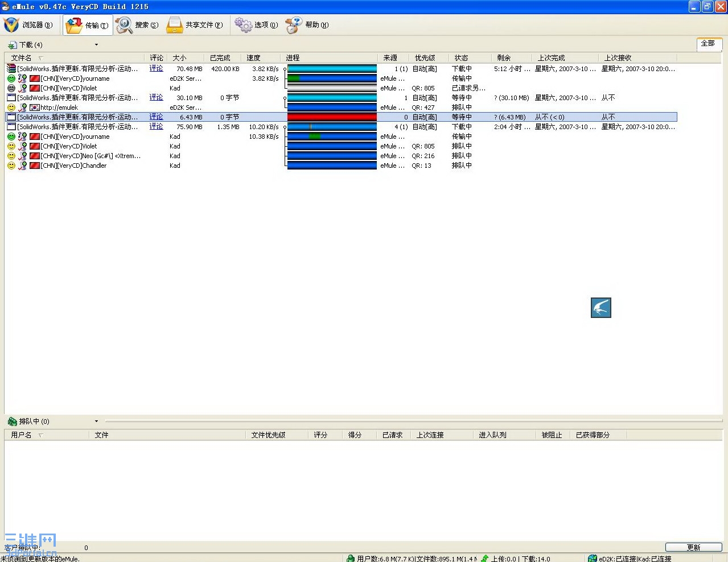
Task: Click the eD2K connection globe icon in the status bar
Action: point(593,559)
